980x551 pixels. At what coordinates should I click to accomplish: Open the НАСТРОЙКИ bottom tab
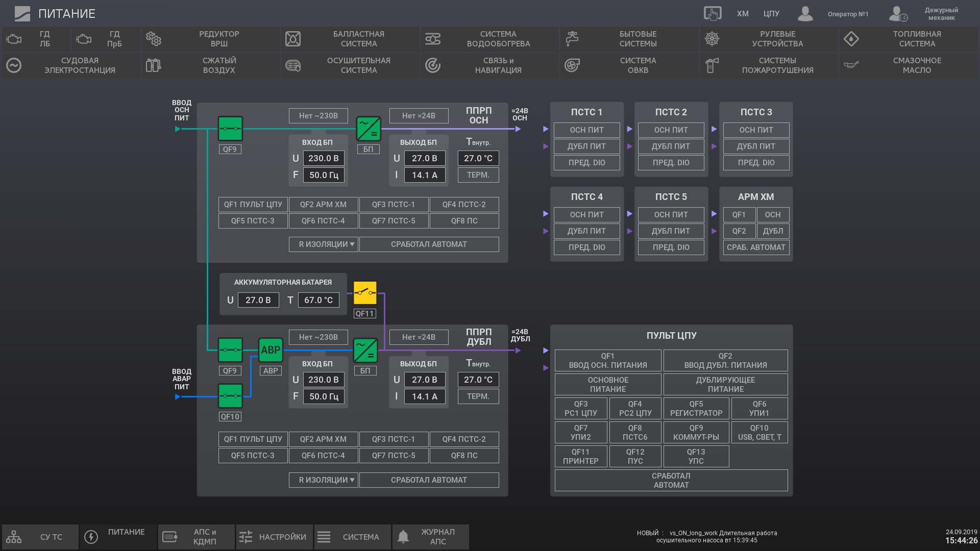click(274, 537)
